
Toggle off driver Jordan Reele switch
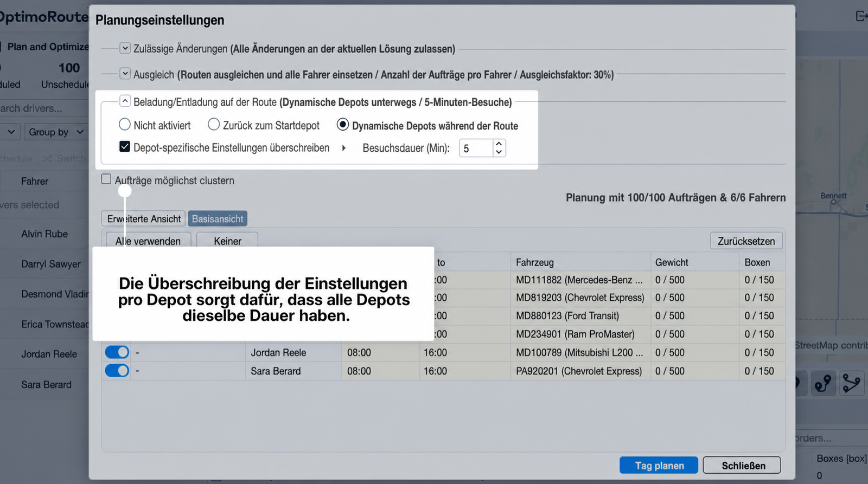117,352
